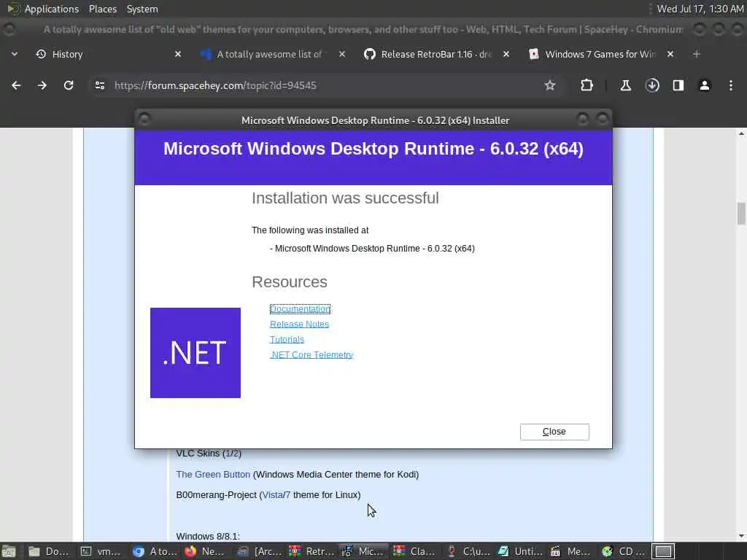This screenshot has height=560, width=747.
Task: Click workspace switcher in bottom panel
Action: (663, 551)
